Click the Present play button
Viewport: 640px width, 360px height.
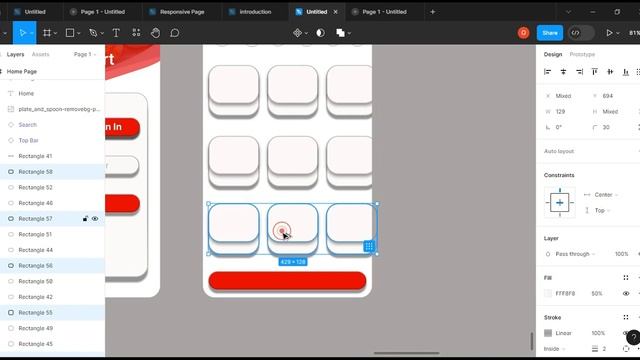(x=609, y=33)
